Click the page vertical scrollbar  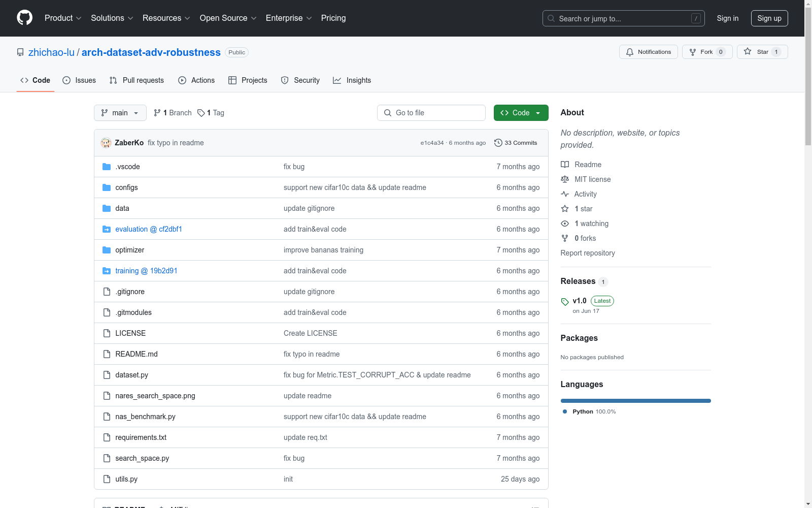pyautogui.click(x=808, y=254)
